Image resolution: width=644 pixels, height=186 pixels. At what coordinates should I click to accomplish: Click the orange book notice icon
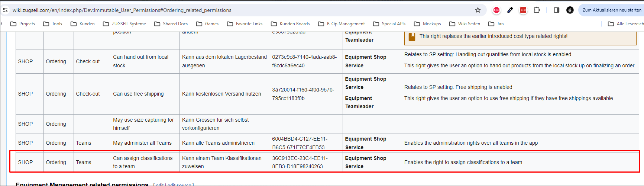(x=412, y=36)
